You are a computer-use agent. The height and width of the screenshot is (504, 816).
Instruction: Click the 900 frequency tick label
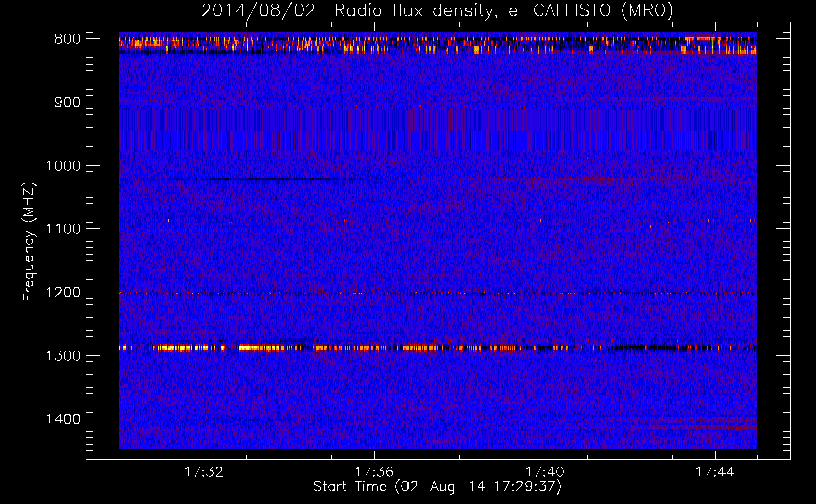[x=68, y=103]
